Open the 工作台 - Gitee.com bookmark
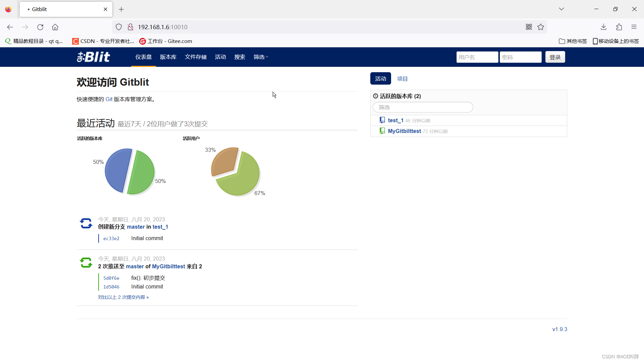Image resolution: width=644 pixels, height=362 pixels. [x=166, y=41]
